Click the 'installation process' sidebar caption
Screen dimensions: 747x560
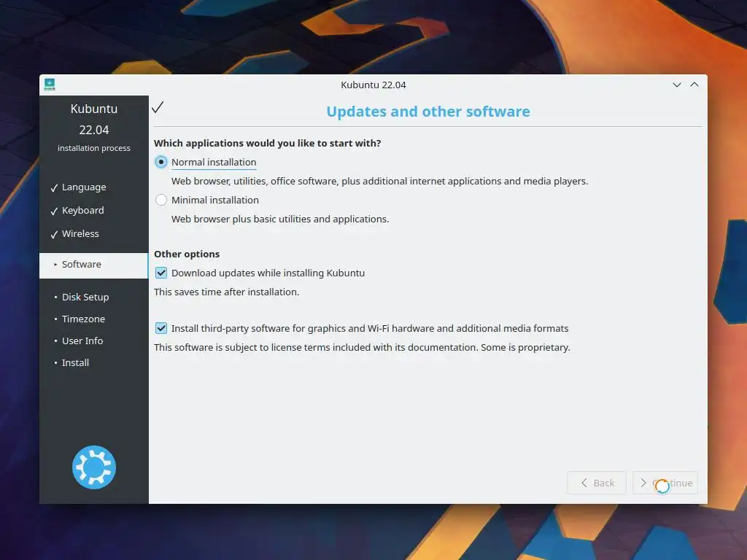click(94, 148)
